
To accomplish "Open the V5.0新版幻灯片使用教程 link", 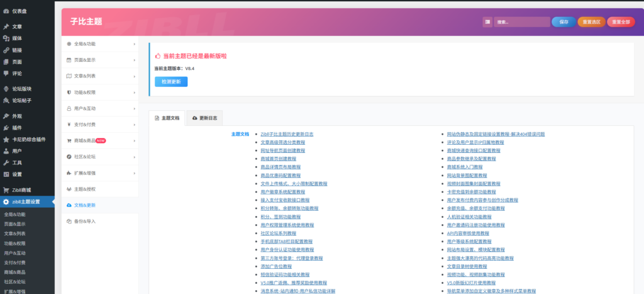I will pos(471,283).
